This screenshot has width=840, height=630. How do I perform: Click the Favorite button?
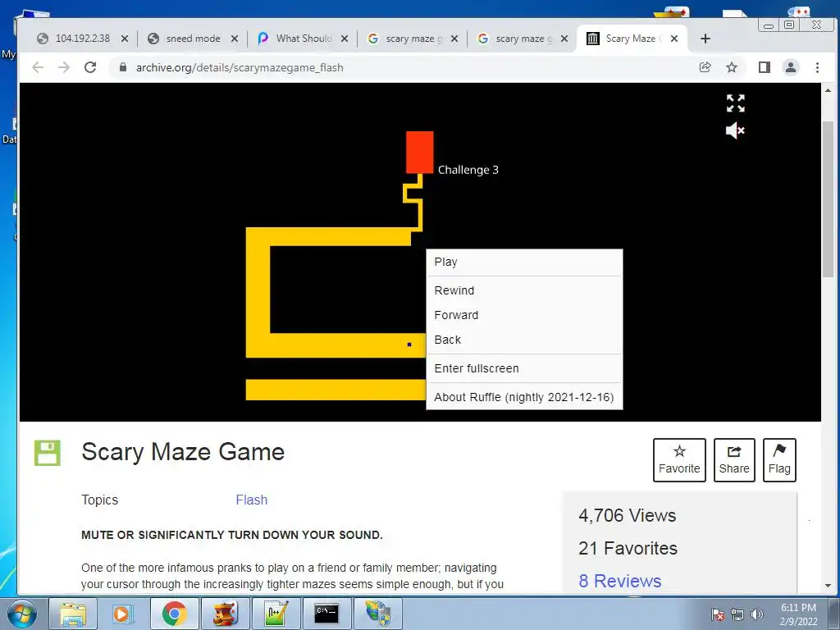pyautogui.click(x=679, y=460)
